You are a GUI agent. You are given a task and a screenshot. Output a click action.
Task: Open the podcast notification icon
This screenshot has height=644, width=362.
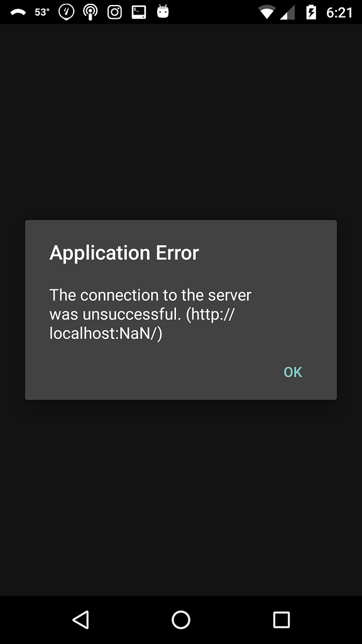point(90,13)
